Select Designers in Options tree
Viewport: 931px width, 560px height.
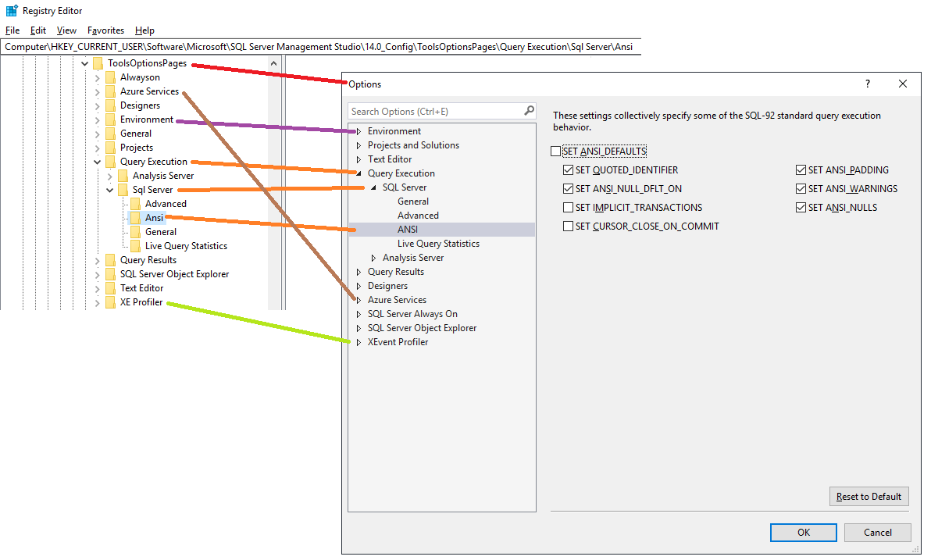(387, 286)
